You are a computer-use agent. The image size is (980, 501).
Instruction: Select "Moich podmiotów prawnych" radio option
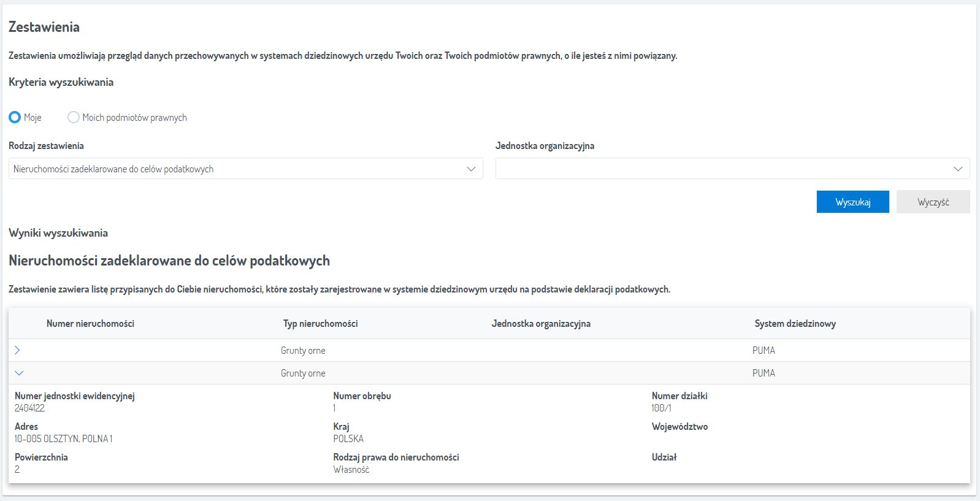(74, 117)
